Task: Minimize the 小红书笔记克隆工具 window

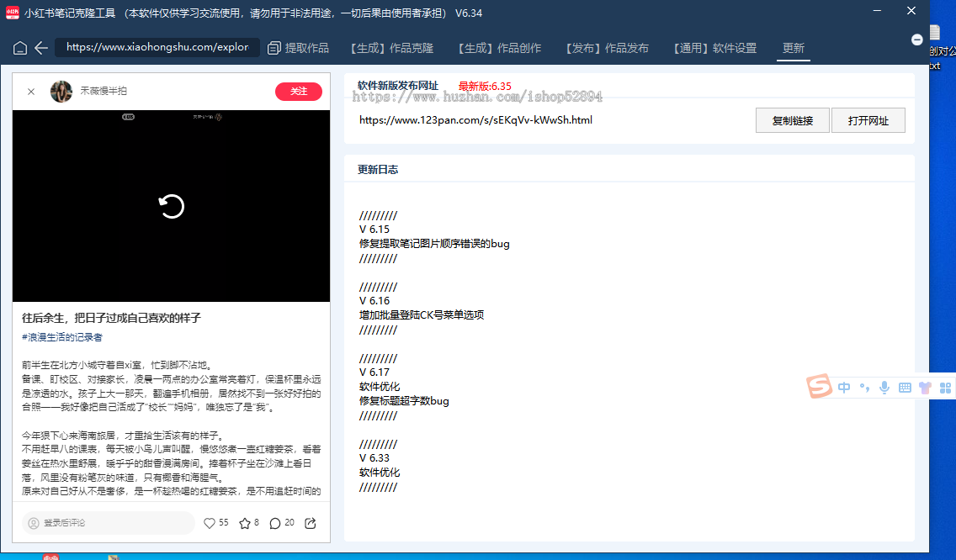Action: coord(877,11)
